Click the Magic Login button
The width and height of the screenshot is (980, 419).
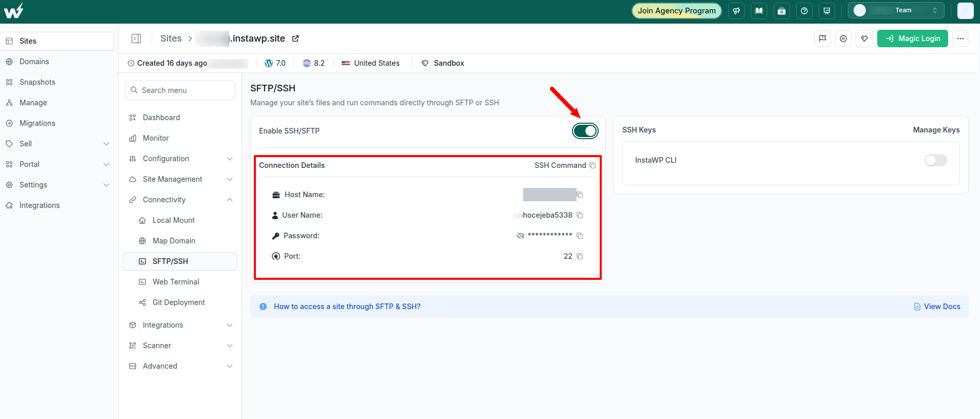point(913,39)
